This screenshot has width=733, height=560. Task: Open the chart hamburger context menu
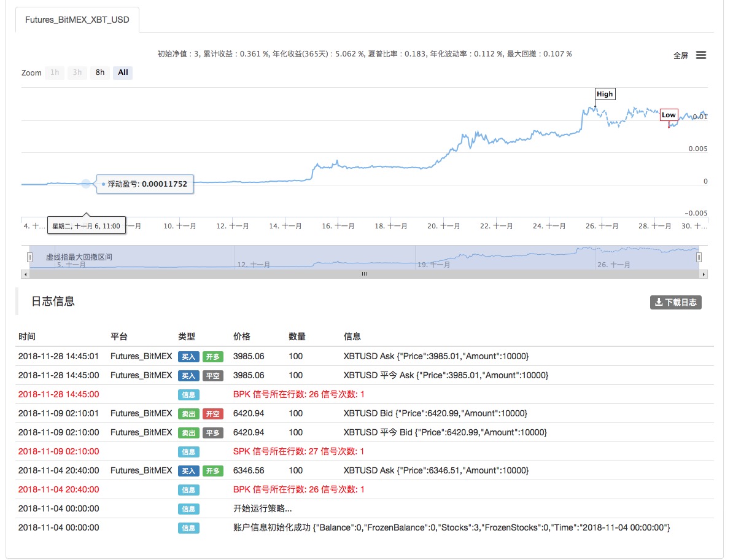(x=700, y=55)
